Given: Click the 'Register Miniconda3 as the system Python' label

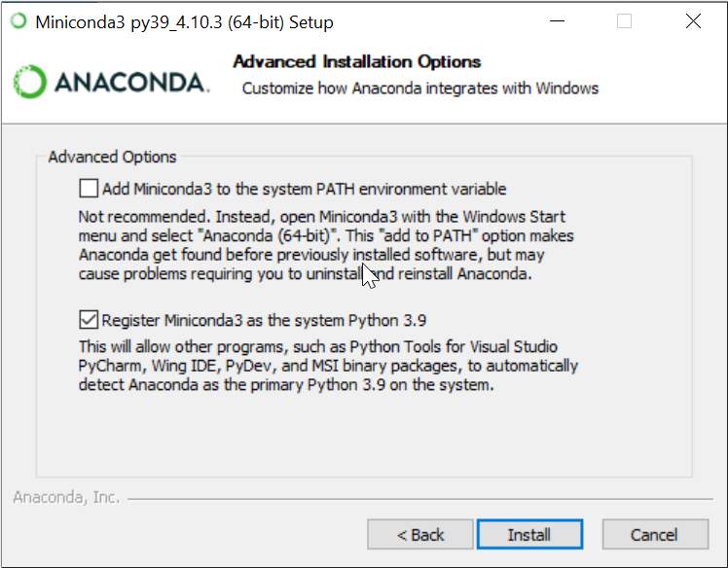Looking at the screenshot, I should click(264, 320).
